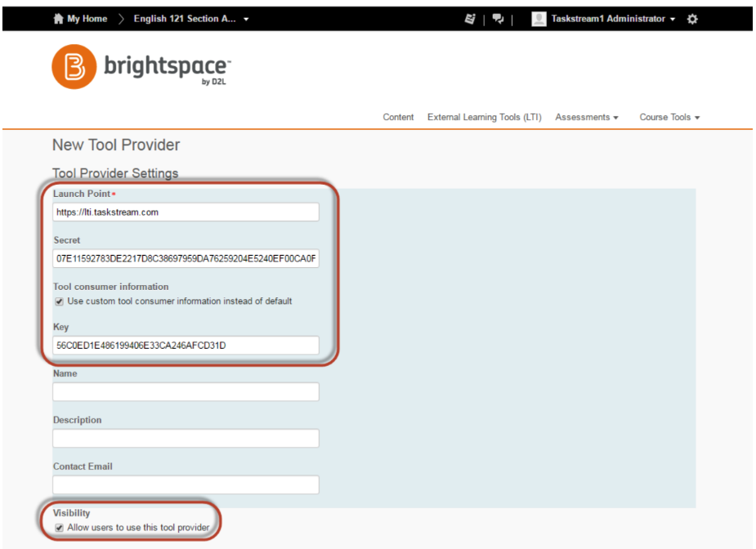Expand the Assessments menu
This screenshot has height=549, width=756.
(x=586, y=117)
